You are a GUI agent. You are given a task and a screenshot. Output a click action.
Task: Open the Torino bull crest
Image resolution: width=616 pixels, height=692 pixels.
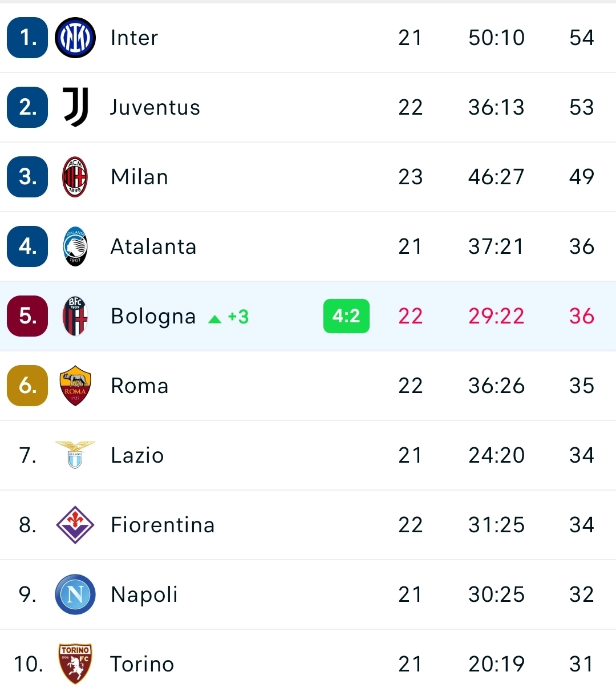coord(75,663)
